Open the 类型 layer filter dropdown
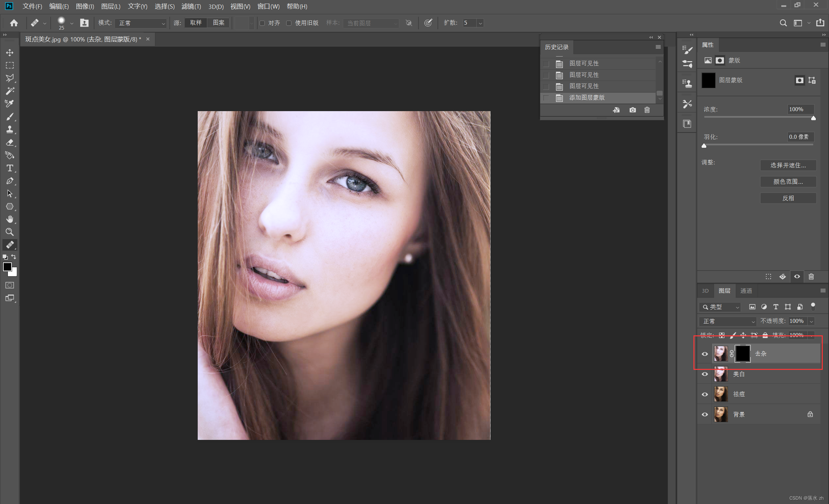Screen dimensions: 829x504 [x=720, y=307]
